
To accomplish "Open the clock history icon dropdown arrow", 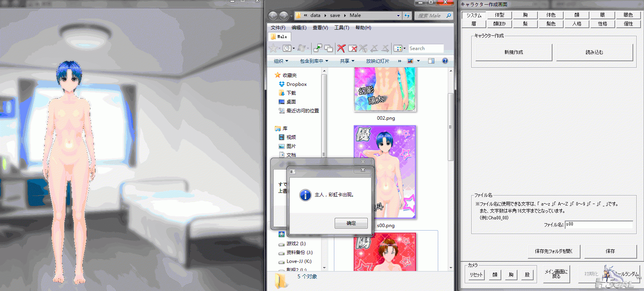I will pos(294,48).
